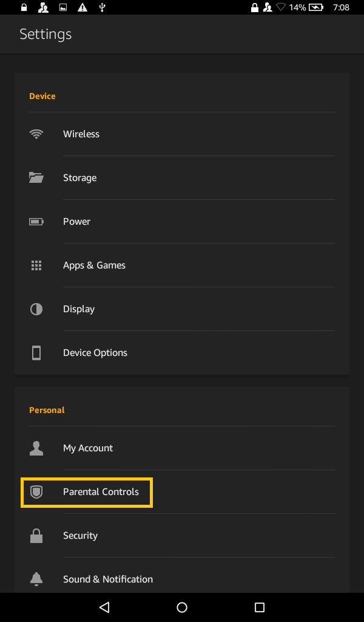Open the Security settings entry
This screenshot has height=622, width=364.
click(x=81, y=535)
